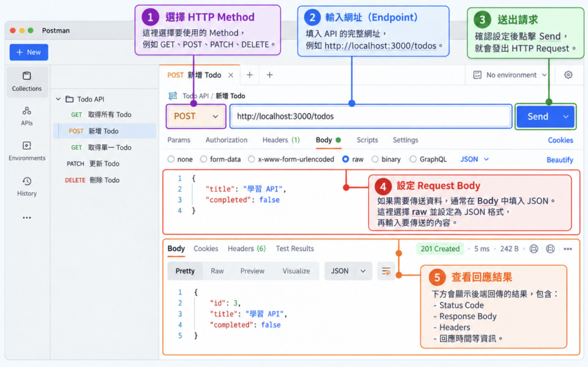Click the Cookies link
Viewport: 588px width, 367px height.
coord(560,140)
